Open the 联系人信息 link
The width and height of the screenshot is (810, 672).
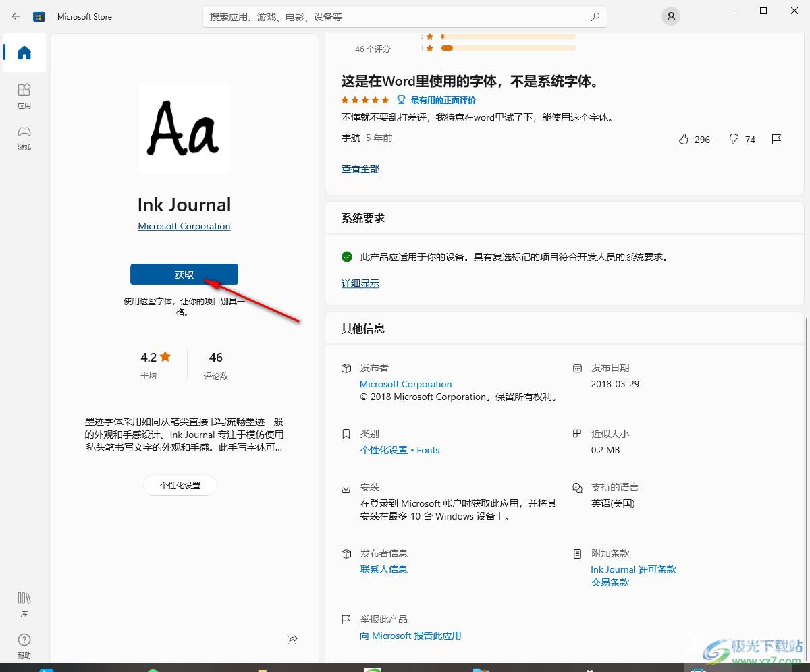point(383,569)
